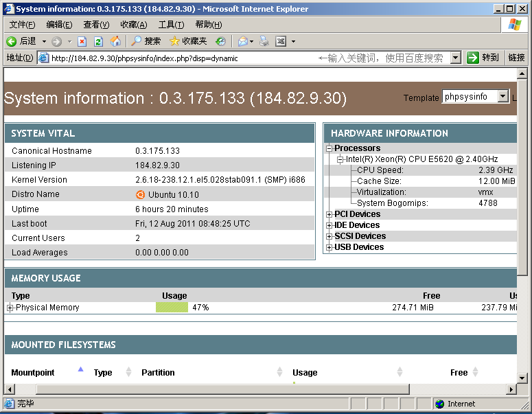Click the vertical scrollbar up arrow
This screenshot has height=414, width=532.
522,73
